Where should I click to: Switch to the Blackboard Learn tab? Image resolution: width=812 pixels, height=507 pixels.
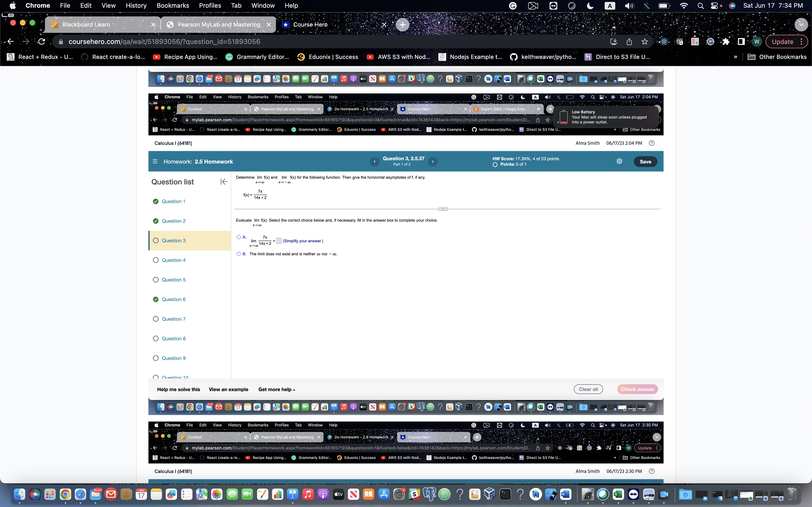coord(86,24)
